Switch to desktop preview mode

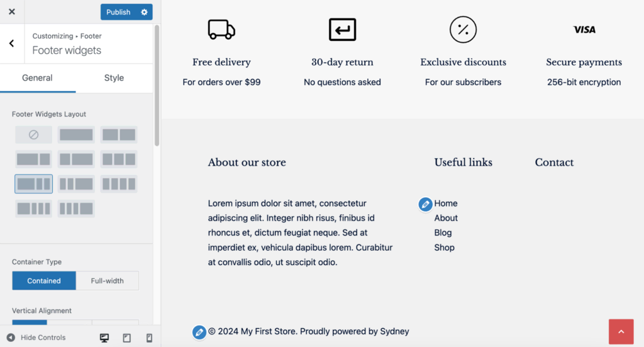click(104, 338)
